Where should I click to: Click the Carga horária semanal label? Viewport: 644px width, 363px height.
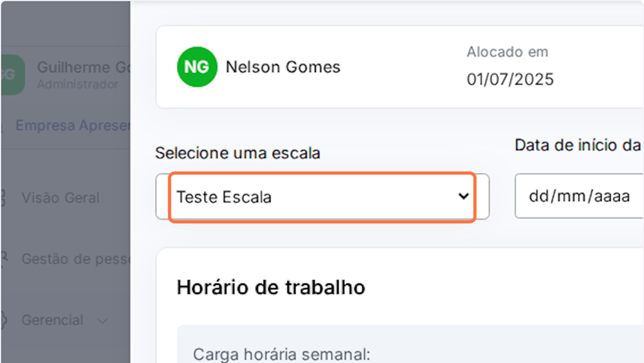point(282,354)
